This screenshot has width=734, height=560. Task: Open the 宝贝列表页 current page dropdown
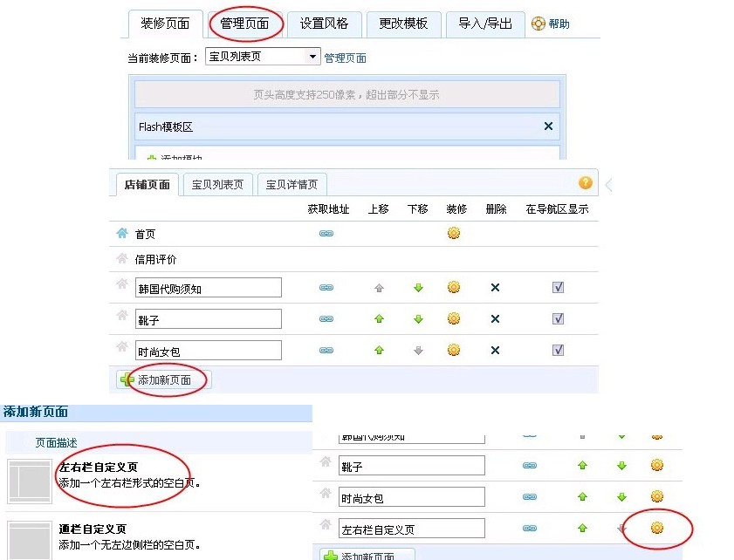click(313, 57)
